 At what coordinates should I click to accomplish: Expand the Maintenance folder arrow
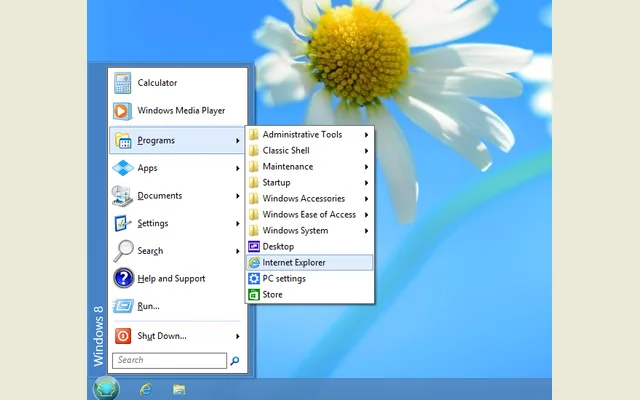coord(366,167)
